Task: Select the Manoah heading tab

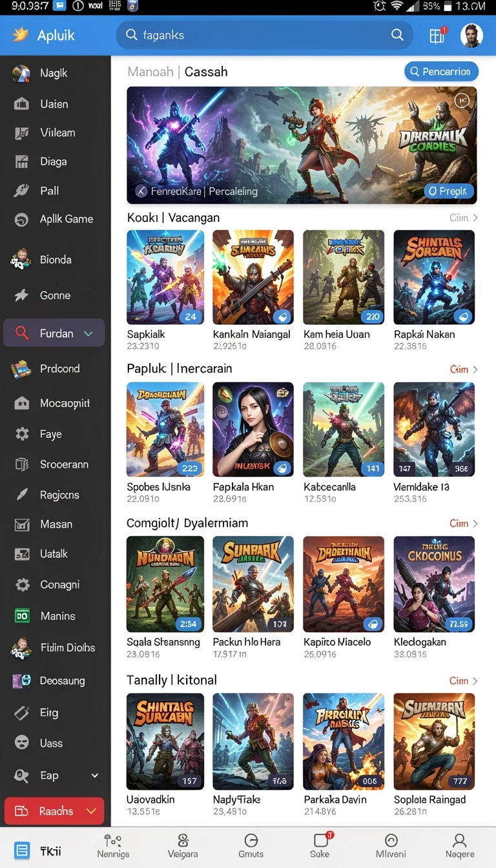Action: coord(150,72)
